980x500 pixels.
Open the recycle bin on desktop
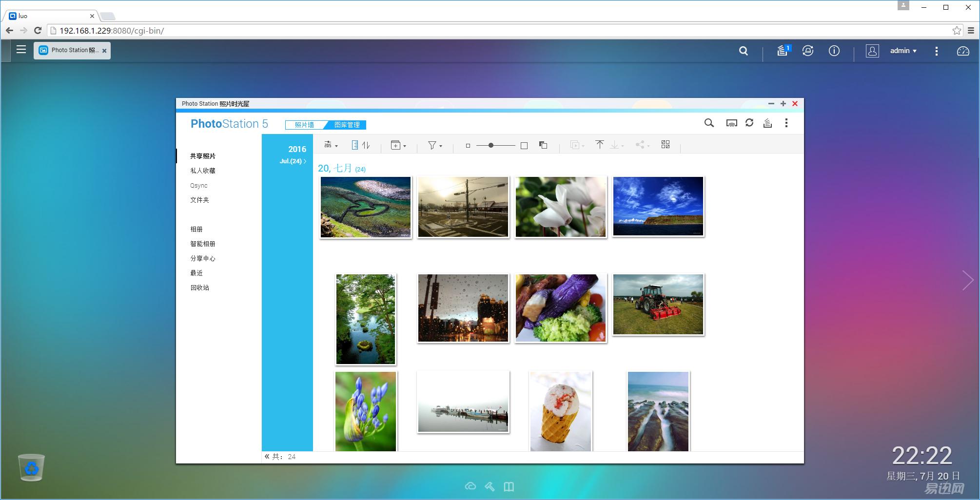[x=32, y=467]
